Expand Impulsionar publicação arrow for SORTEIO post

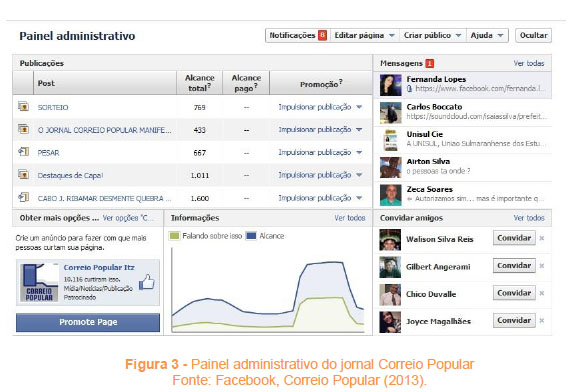click(359, 107)
